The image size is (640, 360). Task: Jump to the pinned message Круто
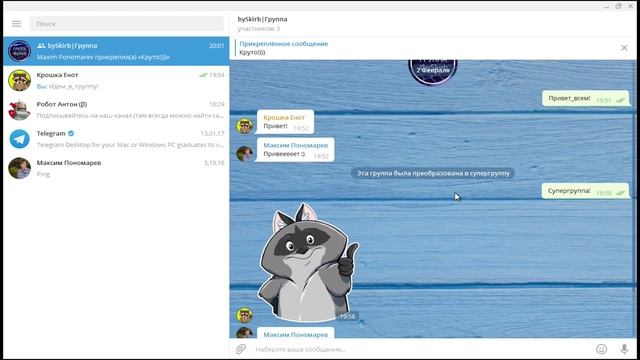[284, 48]
